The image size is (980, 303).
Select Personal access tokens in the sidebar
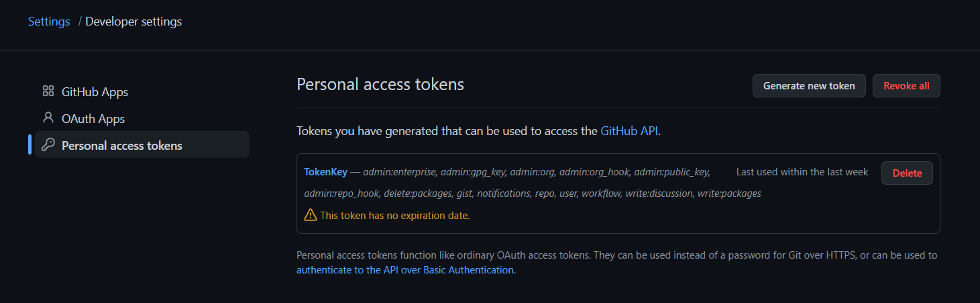[121, 145]
